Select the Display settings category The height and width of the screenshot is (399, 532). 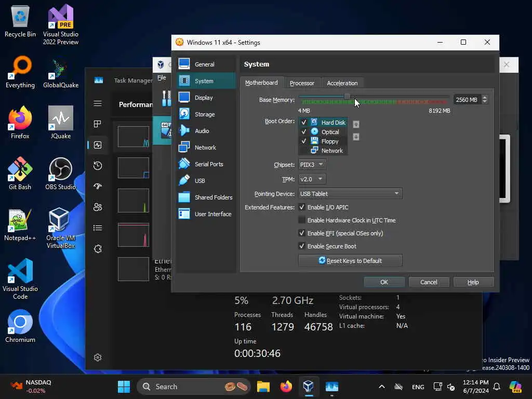(206, 97)
